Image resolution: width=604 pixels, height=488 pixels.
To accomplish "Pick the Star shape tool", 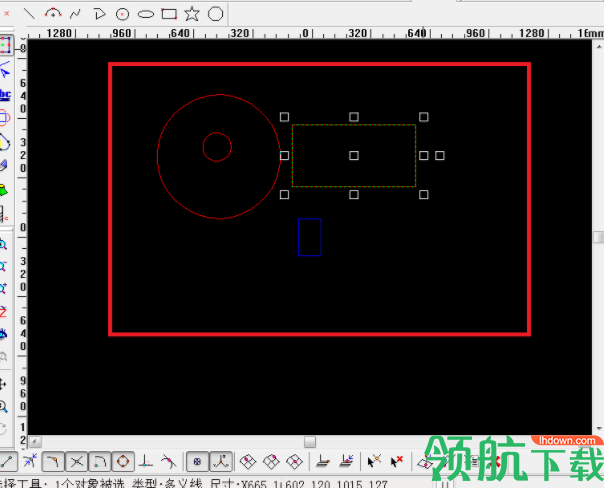I will pos(192,14).
